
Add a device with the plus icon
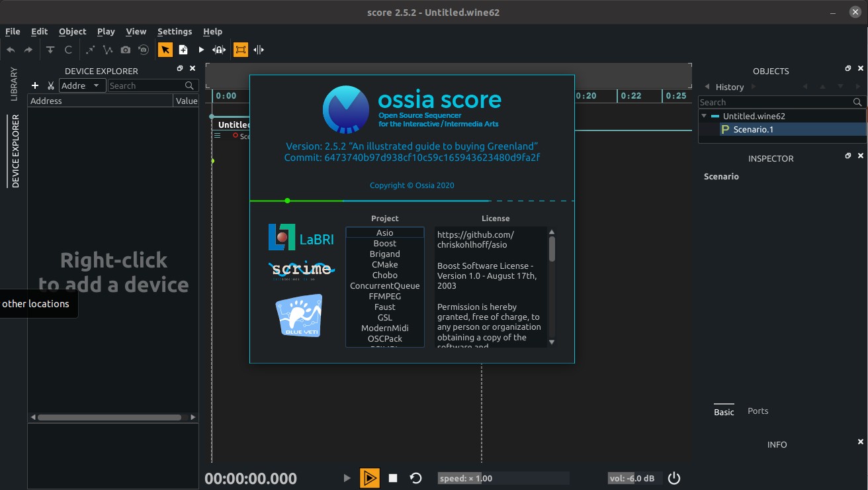(35, 85)
